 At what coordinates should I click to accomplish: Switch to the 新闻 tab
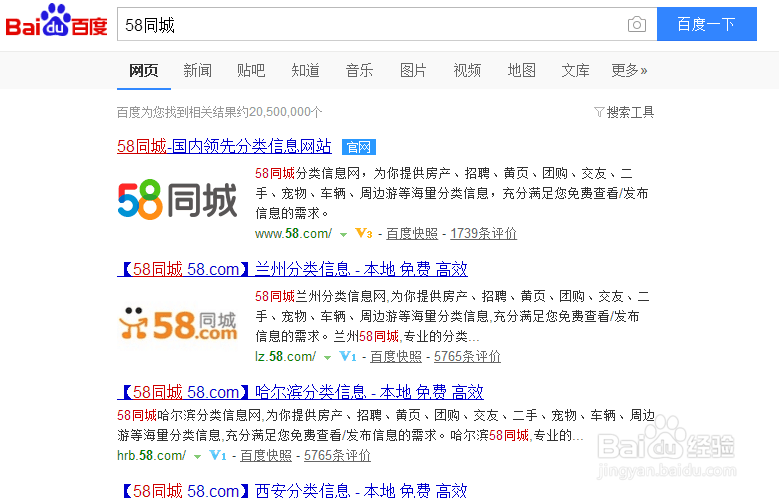point(198,71)
